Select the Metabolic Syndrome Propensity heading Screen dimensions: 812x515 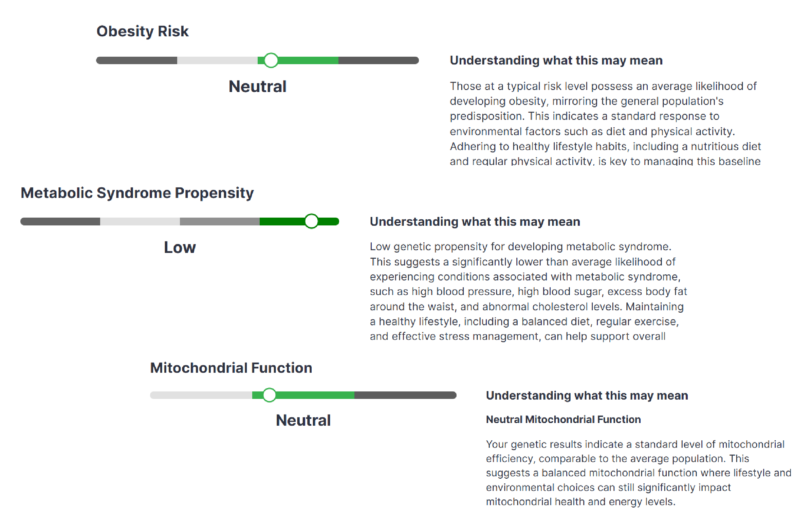[137, 193]
